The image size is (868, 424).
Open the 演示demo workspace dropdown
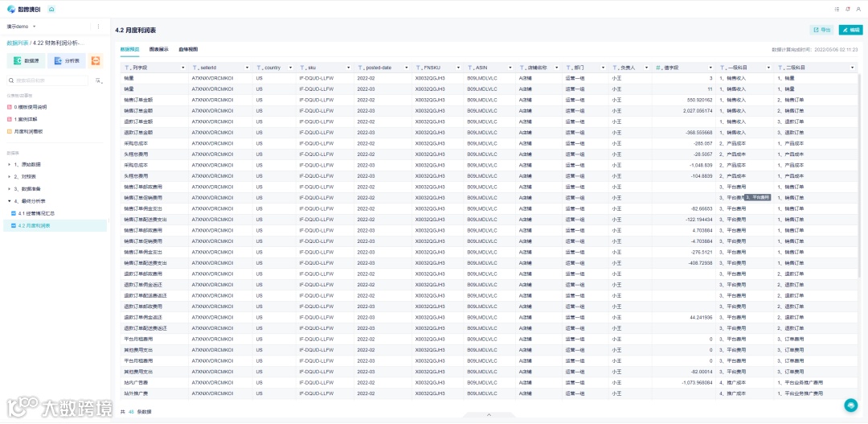pyautogui.click(x=21, y=26)
